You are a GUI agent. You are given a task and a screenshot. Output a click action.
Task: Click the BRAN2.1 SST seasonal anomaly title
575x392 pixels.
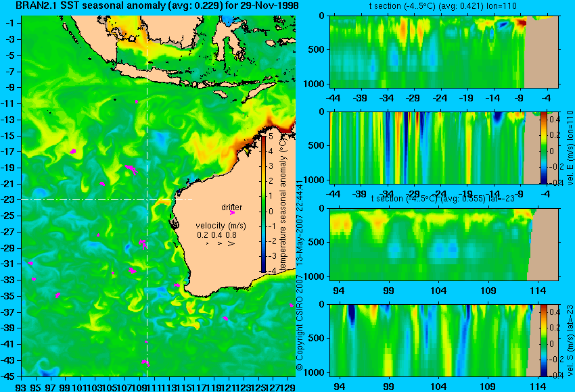point(158,6)
